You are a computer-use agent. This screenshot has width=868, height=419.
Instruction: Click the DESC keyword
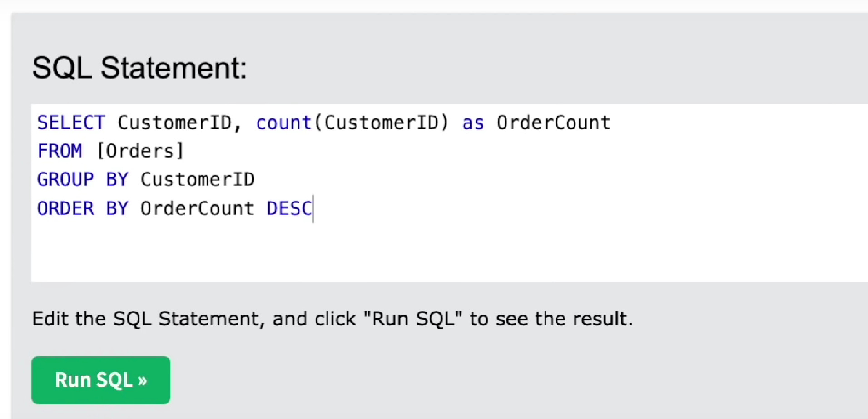[x=288, y=208]
